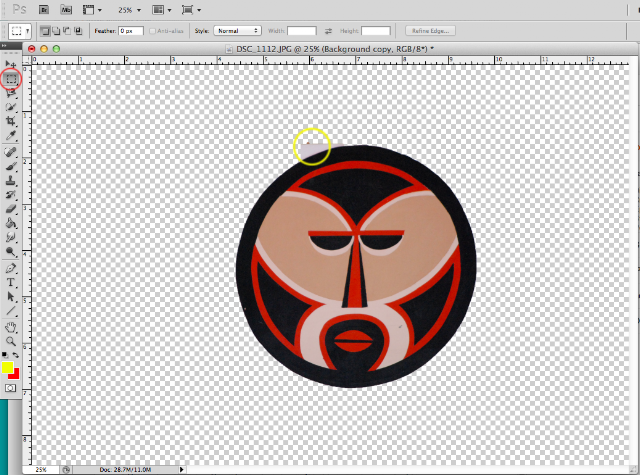Close the DSC_1112.JPG document window
Viewport: 640px width, 475px height.
coord(31,49)
